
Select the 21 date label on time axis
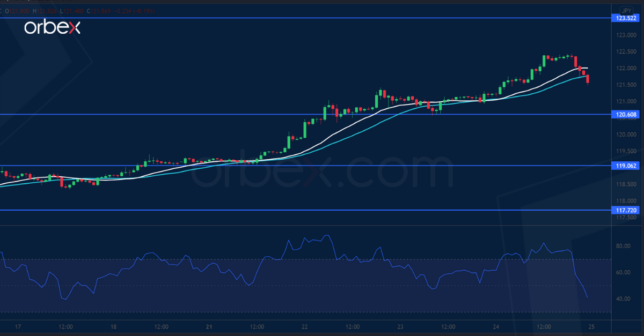[x=209, y=326]
